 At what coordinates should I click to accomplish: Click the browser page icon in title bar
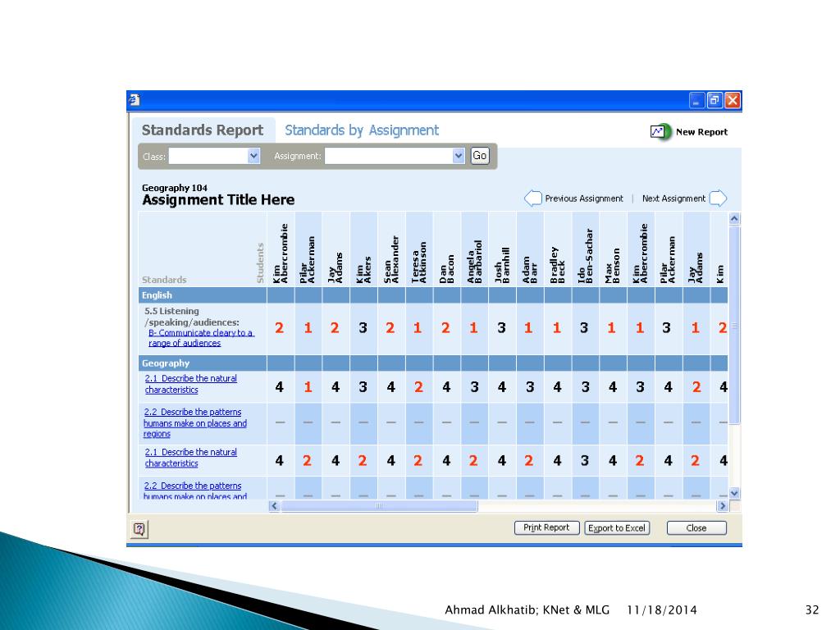pyautogui.click(x=134, y=99)
